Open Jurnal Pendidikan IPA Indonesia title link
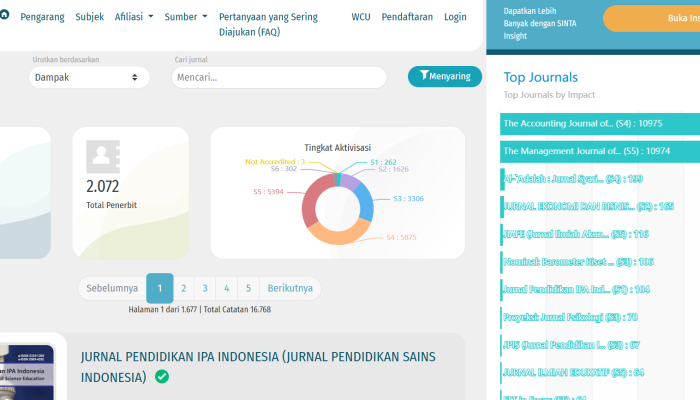700x400 pixels. tap(258, 367)
